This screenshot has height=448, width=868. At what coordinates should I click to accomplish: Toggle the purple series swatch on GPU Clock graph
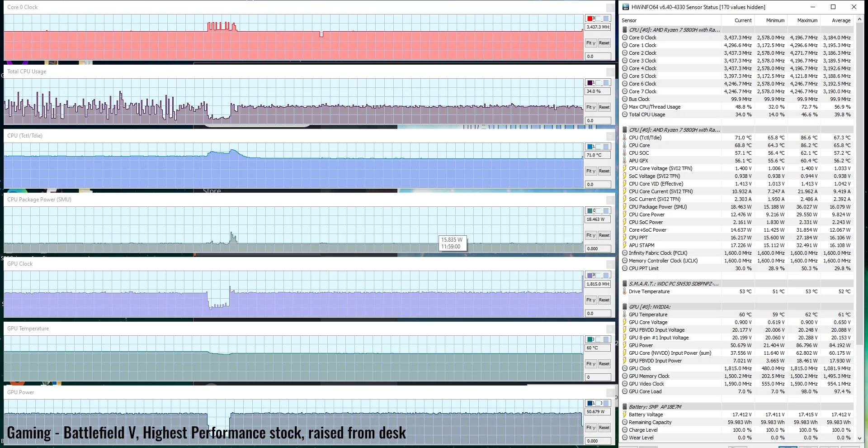590,275
